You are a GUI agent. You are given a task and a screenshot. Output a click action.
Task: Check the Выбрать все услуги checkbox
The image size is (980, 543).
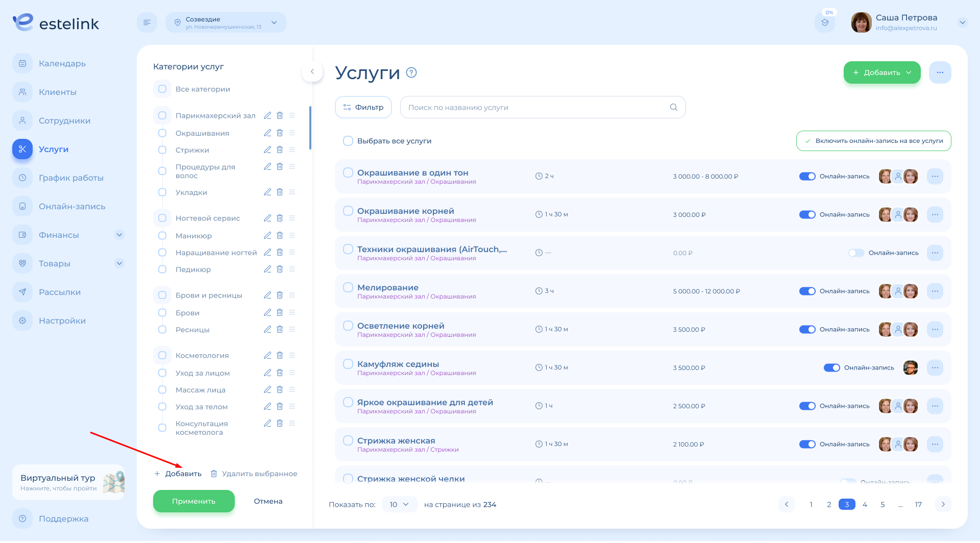point(348,141)
